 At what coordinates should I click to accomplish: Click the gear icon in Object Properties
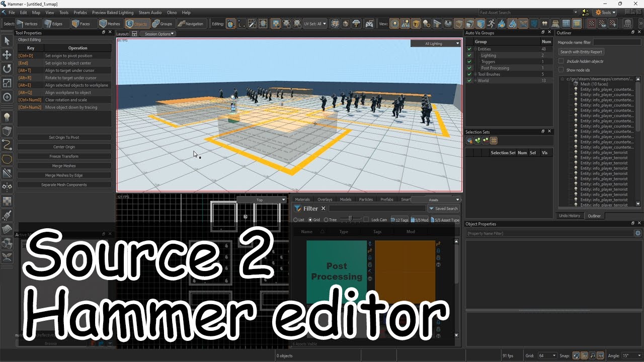[637, 233]
